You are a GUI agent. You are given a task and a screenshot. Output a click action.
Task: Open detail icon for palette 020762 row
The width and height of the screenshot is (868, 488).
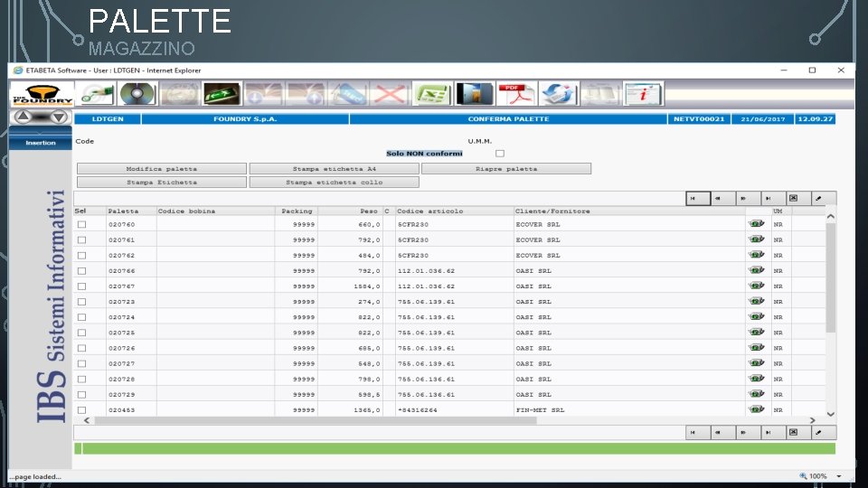756,255
